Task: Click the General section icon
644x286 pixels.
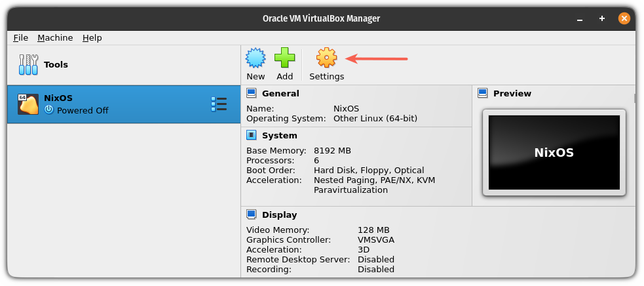Action: pyautogui.click(x=251, y=94)
